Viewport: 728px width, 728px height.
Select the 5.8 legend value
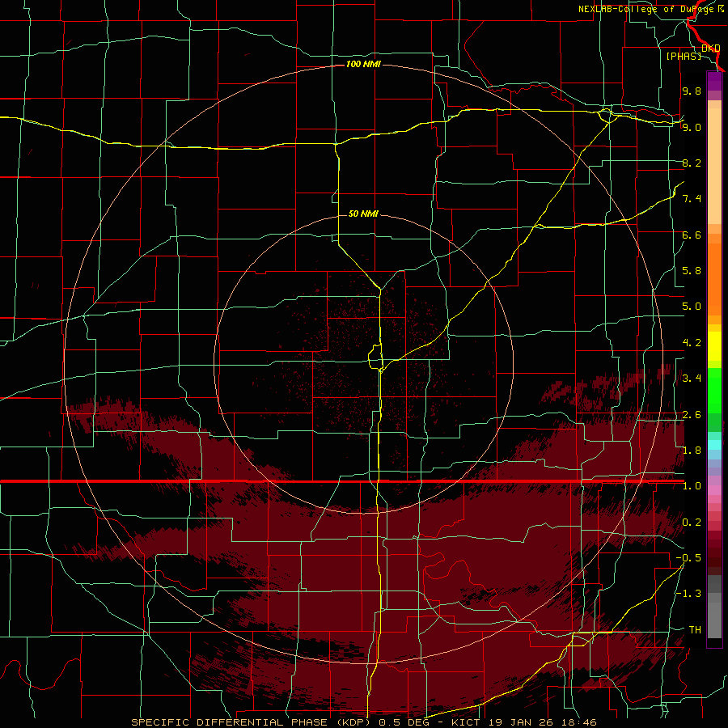tap(692, 271)
